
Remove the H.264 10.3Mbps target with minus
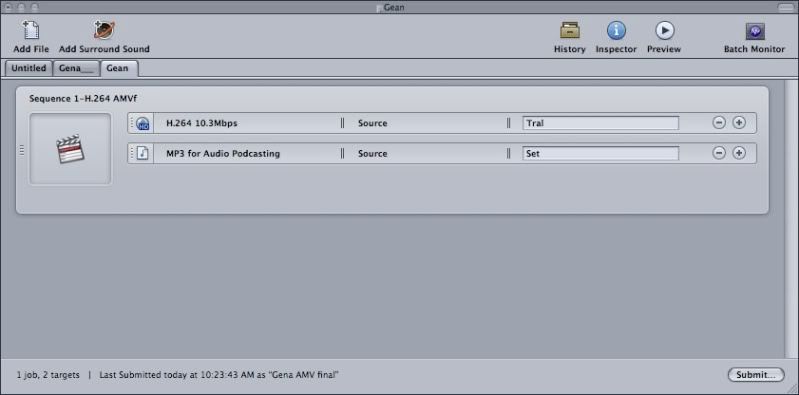[x=719, y=123]
